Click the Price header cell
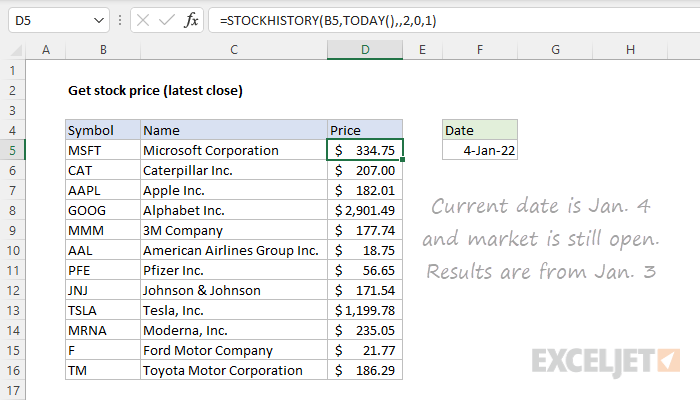This screenshot has width=700, height=400. tap(365, 130)
